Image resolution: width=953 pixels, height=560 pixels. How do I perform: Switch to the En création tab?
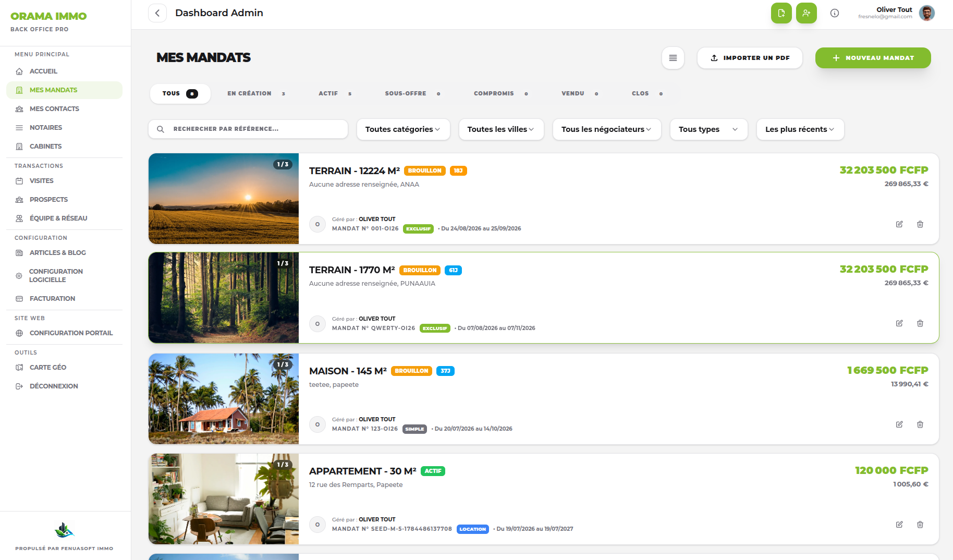click(256, 94)
